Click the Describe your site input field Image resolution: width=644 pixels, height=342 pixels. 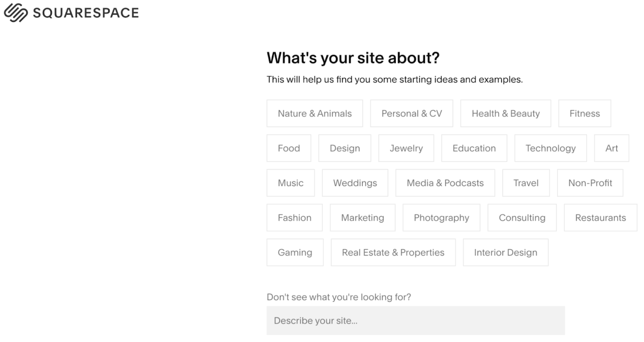pos(416,320)
